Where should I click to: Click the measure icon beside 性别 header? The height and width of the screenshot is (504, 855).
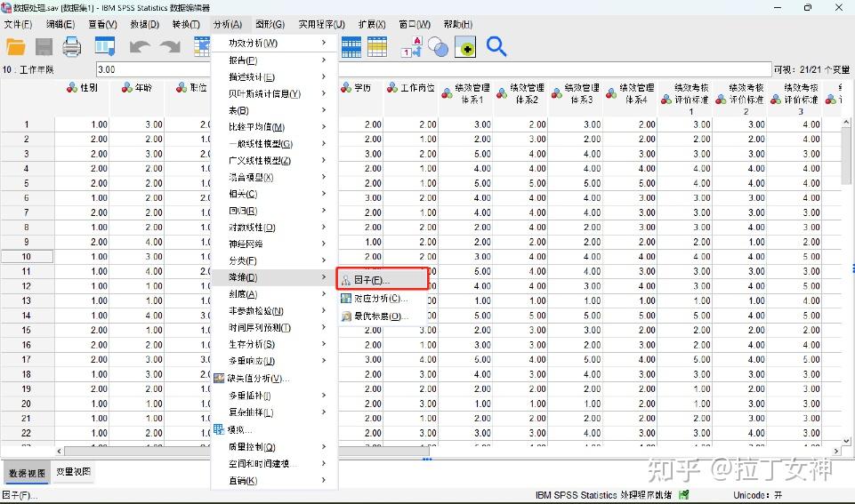coord(71,88)
